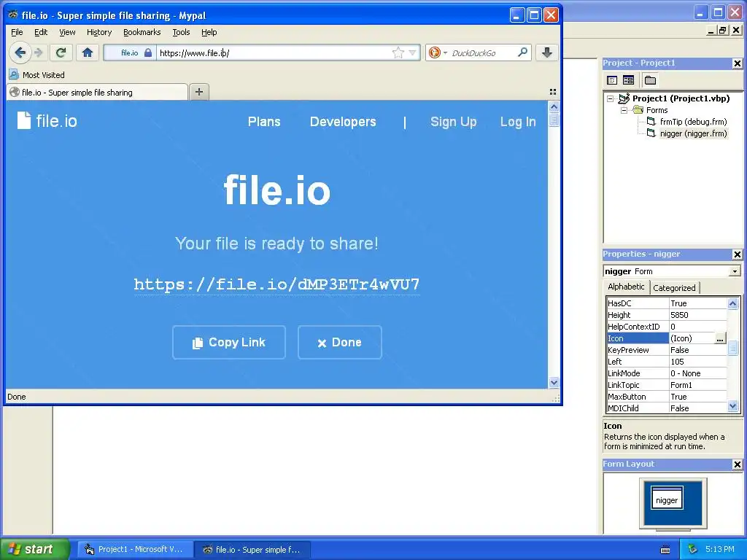Select the HasDC property row

pyautogui.click(x=667, y=303)
